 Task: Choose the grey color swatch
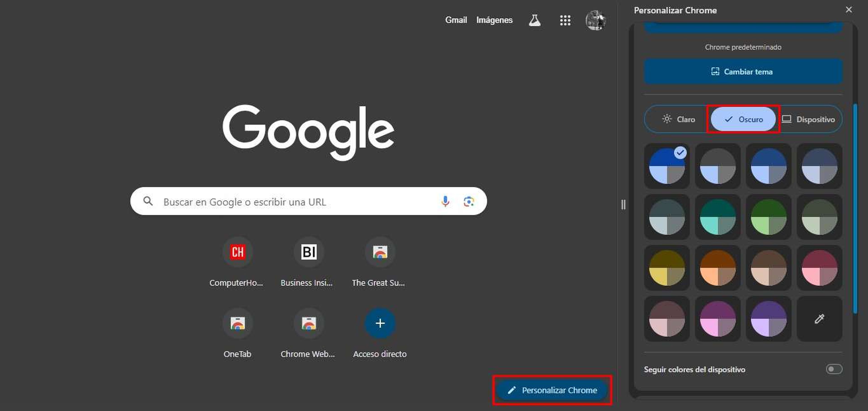coord(718,166)
